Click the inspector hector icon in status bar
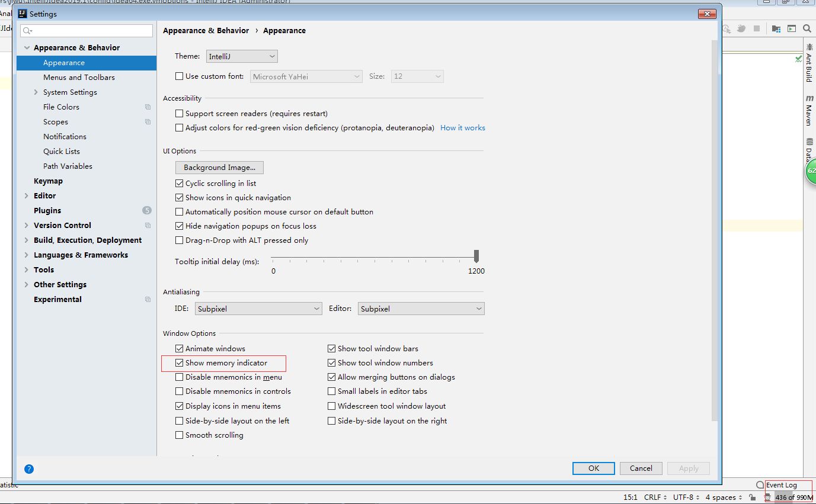This screenshot has width=816, height=504. click(x=767, y=497)
